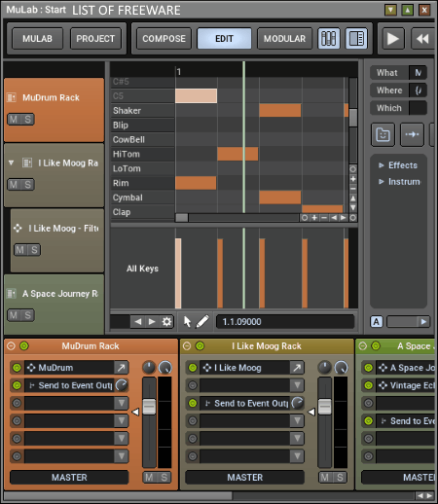
Task: Open the Where filter field
Action: tap(418, 90)
